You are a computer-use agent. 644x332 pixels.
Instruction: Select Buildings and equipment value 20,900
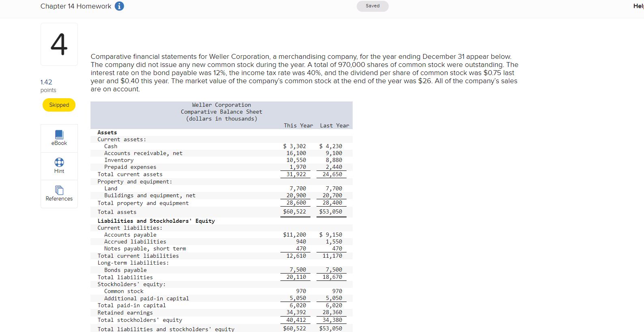296,195
